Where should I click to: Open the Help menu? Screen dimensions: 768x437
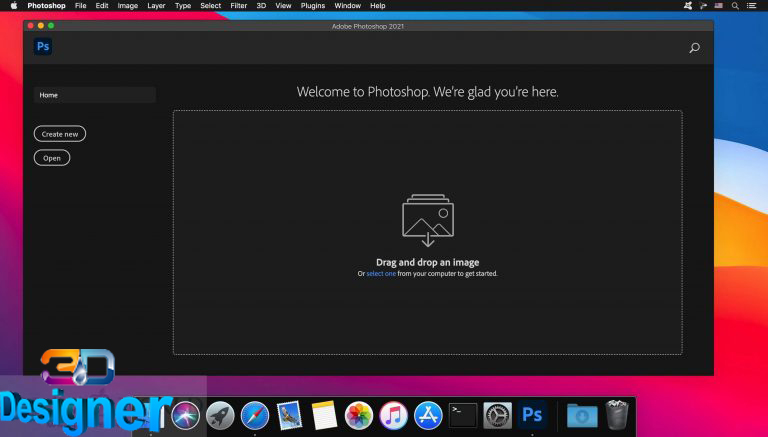tap(378, 6)
